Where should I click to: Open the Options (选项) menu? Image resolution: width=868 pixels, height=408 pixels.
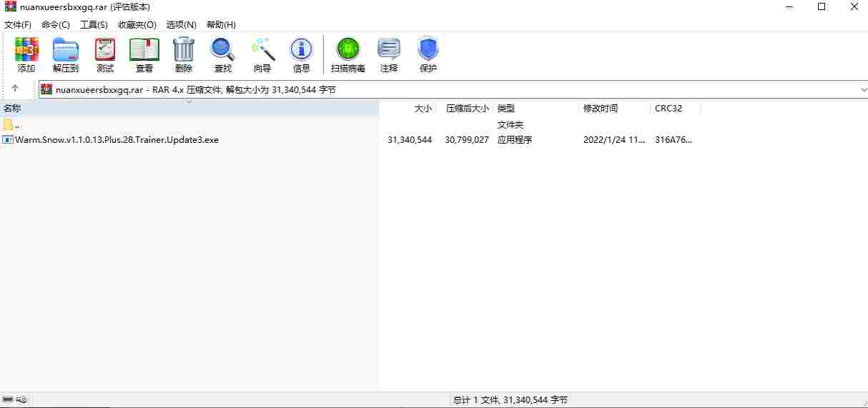pos(182,24)
